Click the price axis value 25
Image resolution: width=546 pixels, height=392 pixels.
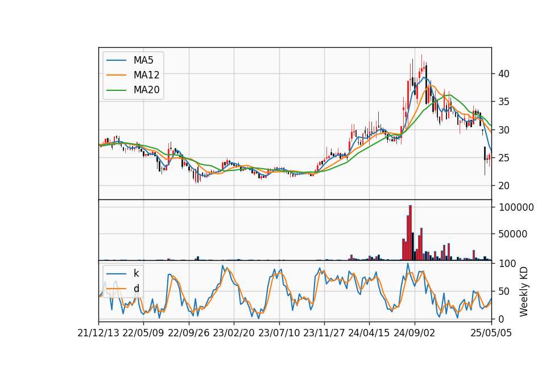point(504,158)
